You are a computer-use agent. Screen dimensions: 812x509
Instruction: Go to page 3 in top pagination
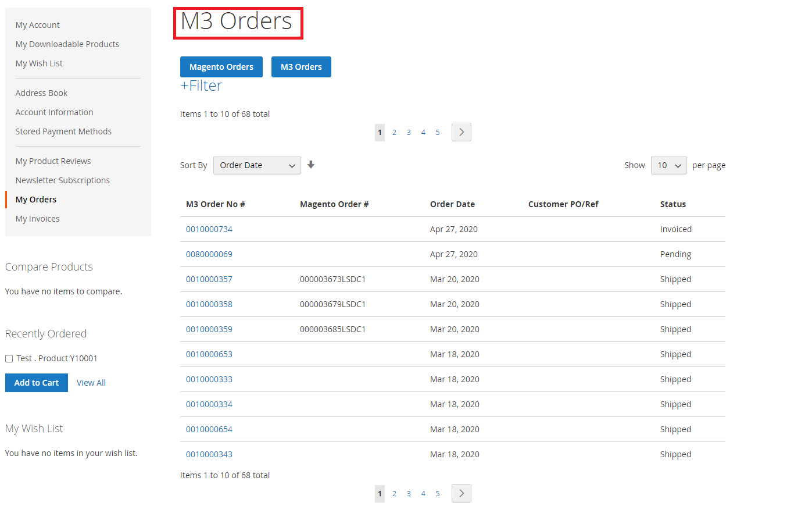409,133
